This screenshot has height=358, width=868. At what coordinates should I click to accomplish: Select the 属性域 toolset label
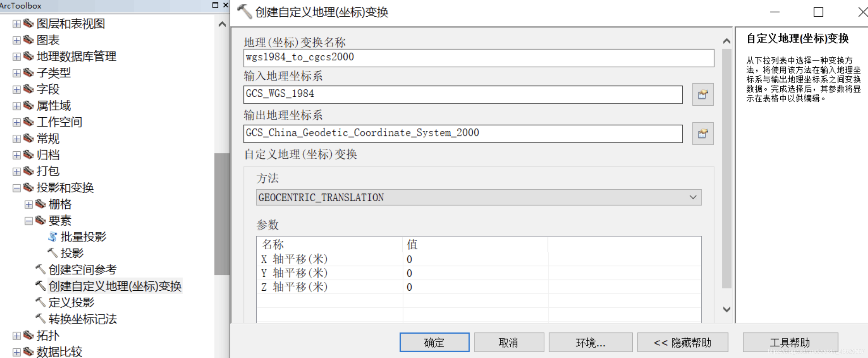pyautogui.click(x=54, y=105)
